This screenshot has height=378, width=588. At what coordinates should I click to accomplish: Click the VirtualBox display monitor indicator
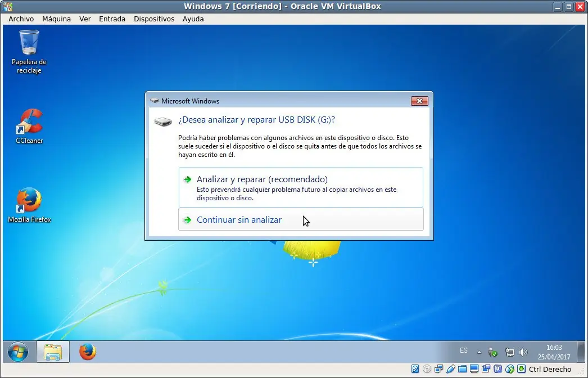pyautogui.click(x=474, y=369)
